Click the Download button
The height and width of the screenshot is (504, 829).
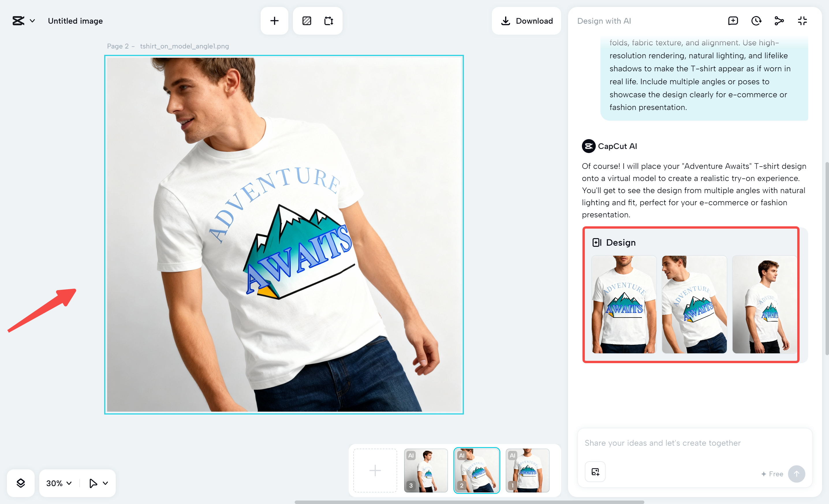[526, 20]
